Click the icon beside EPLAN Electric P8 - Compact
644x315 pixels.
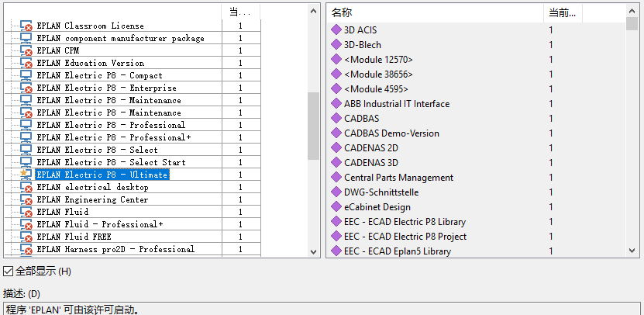[x=26, y=75]
